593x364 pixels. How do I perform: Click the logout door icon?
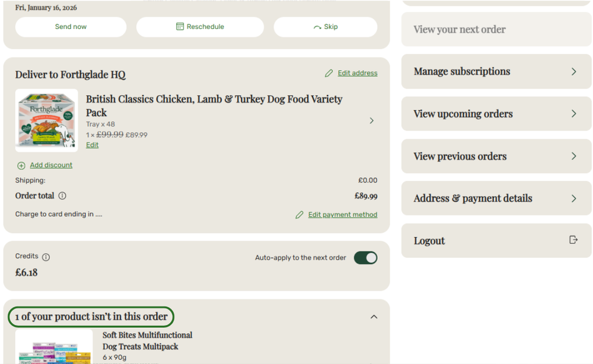573,240
